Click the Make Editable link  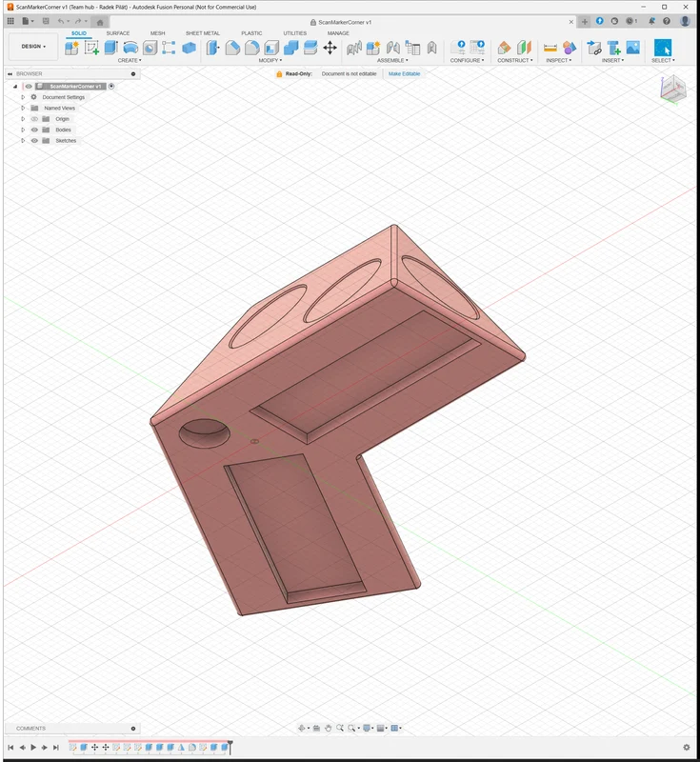pyautogui.click(x=404, y=74)
